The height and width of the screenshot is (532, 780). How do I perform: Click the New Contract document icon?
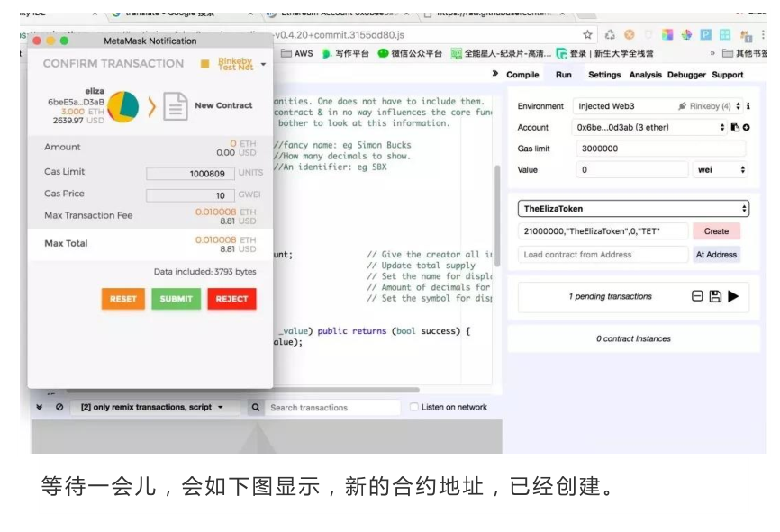(175, 106)
